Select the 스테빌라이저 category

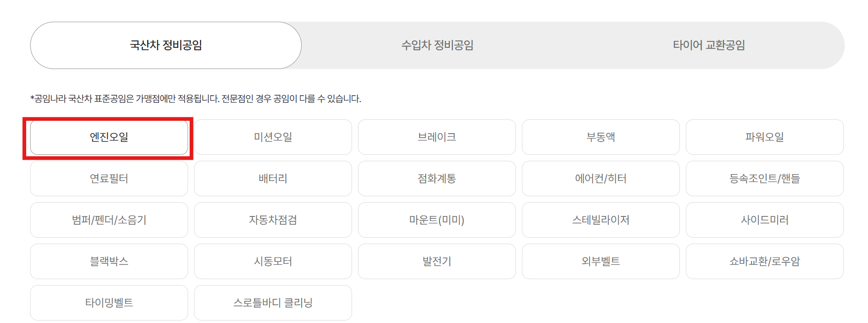pos(601,220)
